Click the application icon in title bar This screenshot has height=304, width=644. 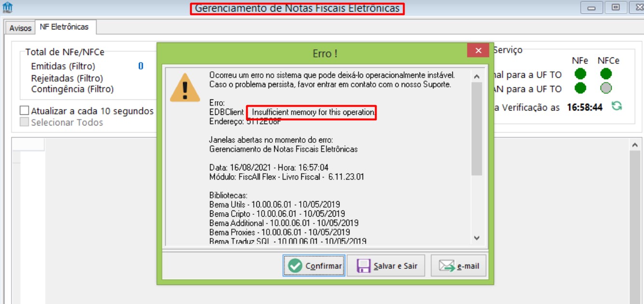tap(8, 8)
